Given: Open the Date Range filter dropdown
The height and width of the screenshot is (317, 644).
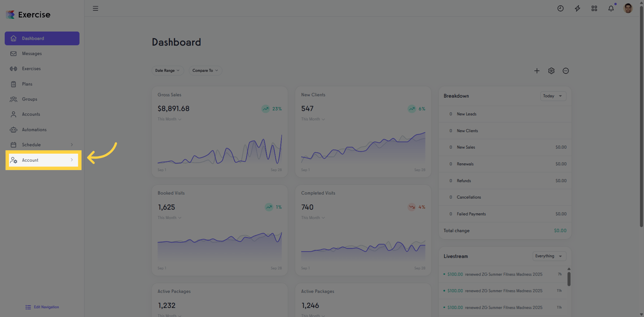Looking at the screenshot, I should tap(168, 70).
